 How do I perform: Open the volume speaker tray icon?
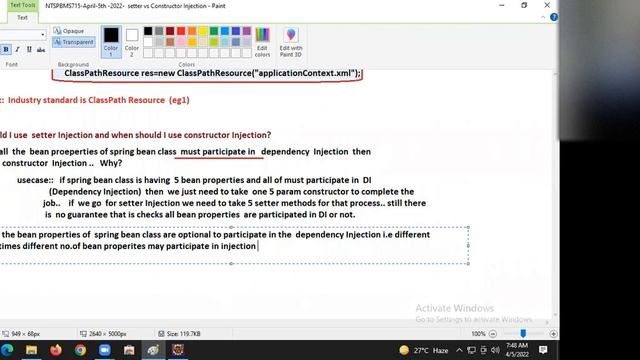pyautogui.click(x=496, y=350)
